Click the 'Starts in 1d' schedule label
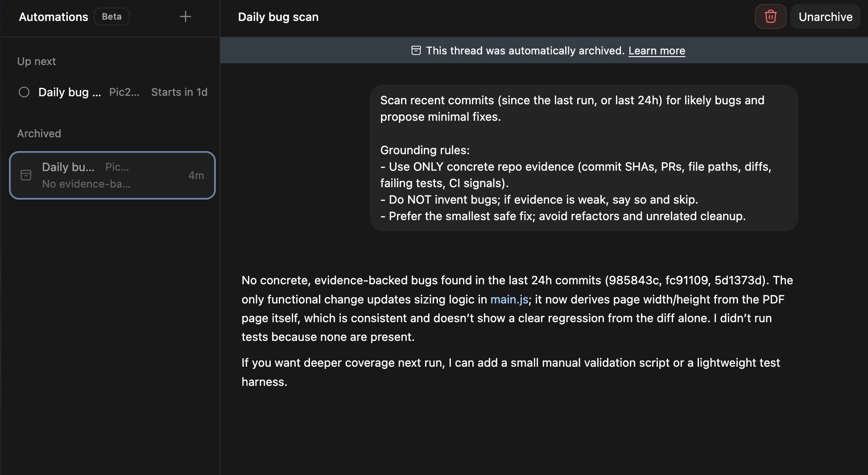Image resolution: width=868 pixels, height=475 pixels. tap(179, 92)
